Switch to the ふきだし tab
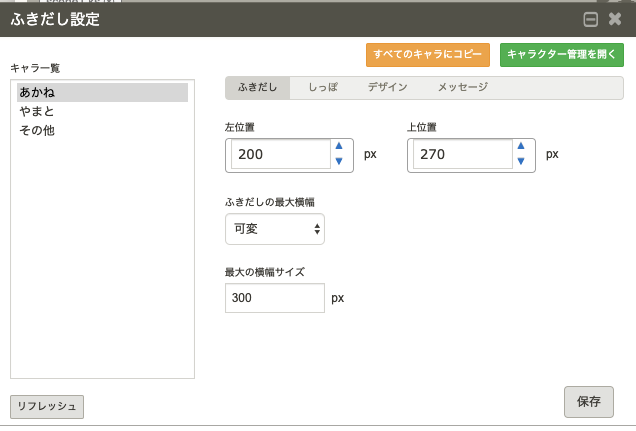The image size is (636, 431). coord(258,88)
